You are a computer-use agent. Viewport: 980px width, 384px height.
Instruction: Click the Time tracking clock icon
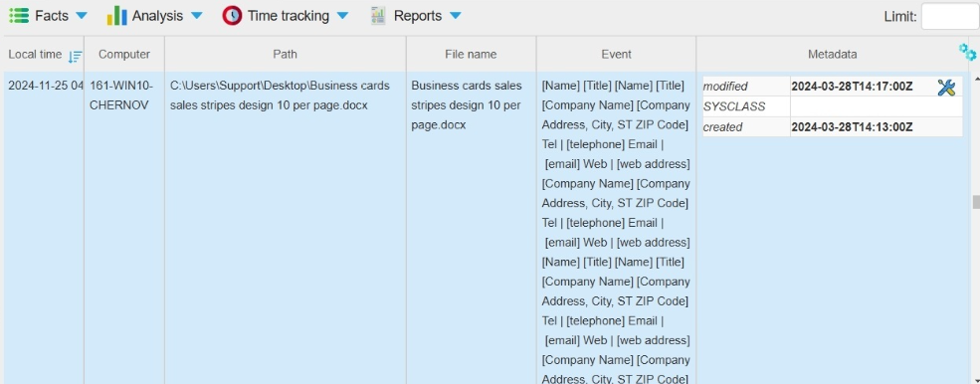point(232,16)
